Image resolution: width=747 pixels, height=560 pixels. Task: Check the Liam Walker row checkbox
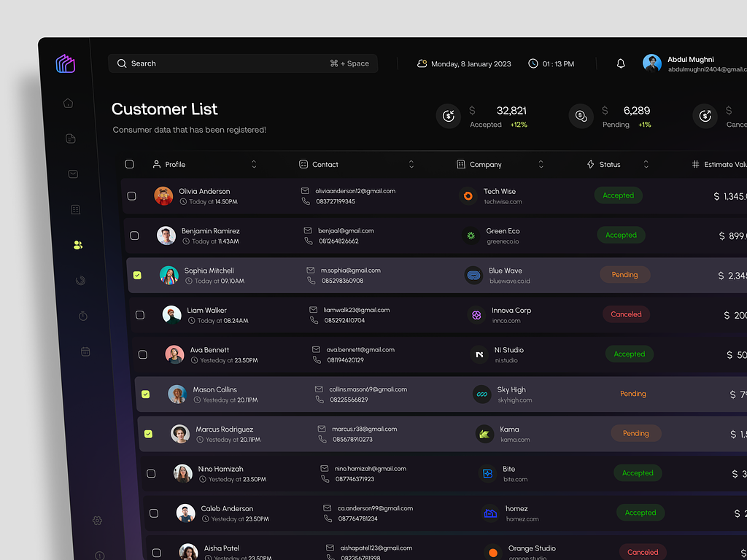tap(140, 315)
